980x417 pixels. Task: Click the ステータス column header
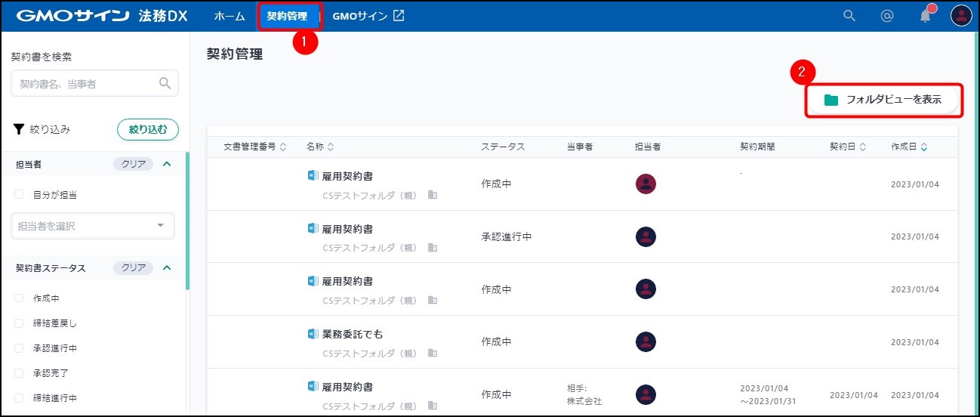(x=503, y=147)
